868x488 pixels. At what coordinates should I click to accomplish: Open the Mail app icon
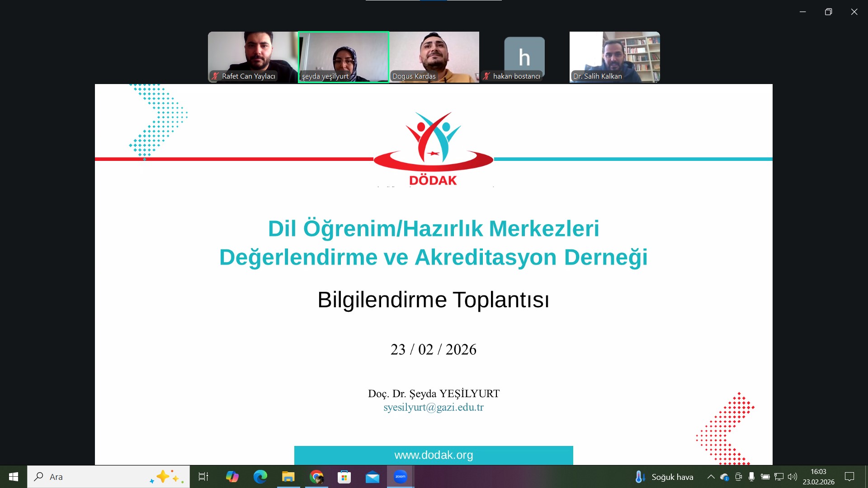click(x=372, y=477)
